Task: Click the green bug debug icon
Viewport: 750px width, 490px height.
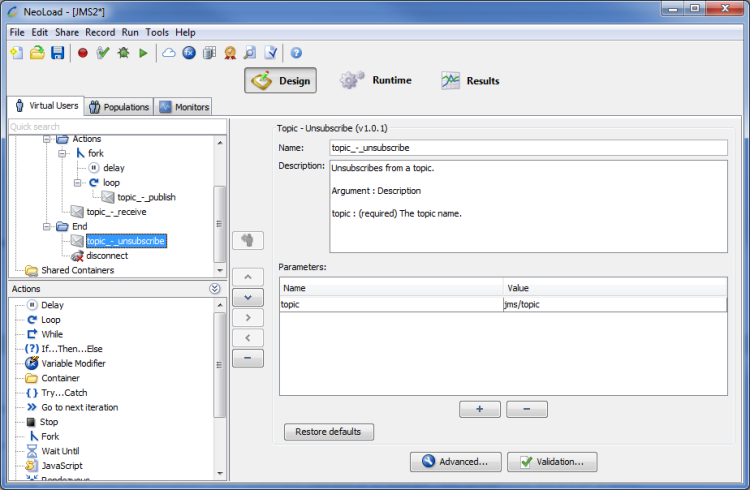Action: [x=123, y=53]
